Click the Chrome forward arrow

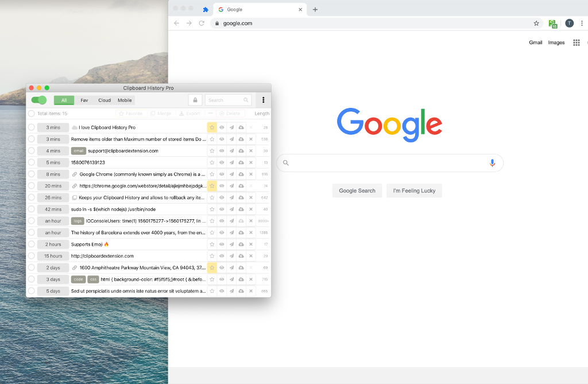pyautogui.click(x=189, y=24)
